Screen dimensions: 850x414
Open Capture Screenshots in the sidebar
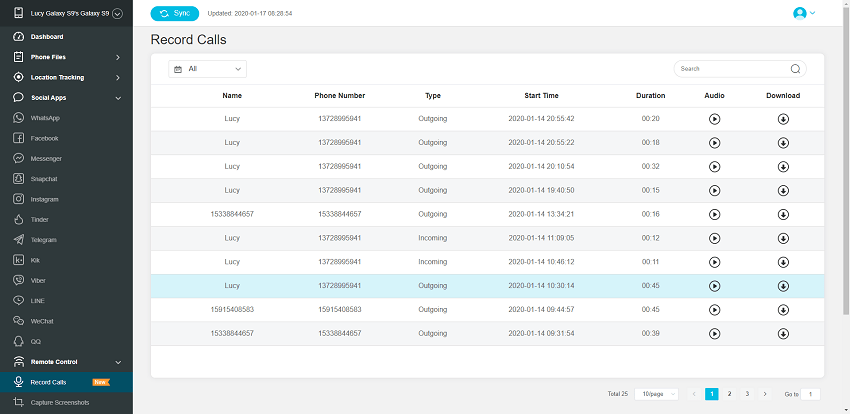click(x=66, y=403)
